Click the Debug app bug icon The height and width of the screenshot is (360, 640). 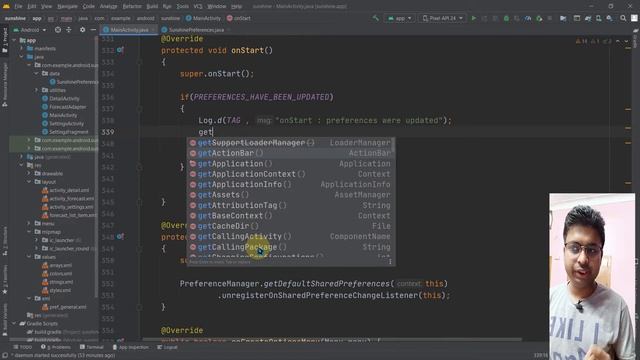506,18
